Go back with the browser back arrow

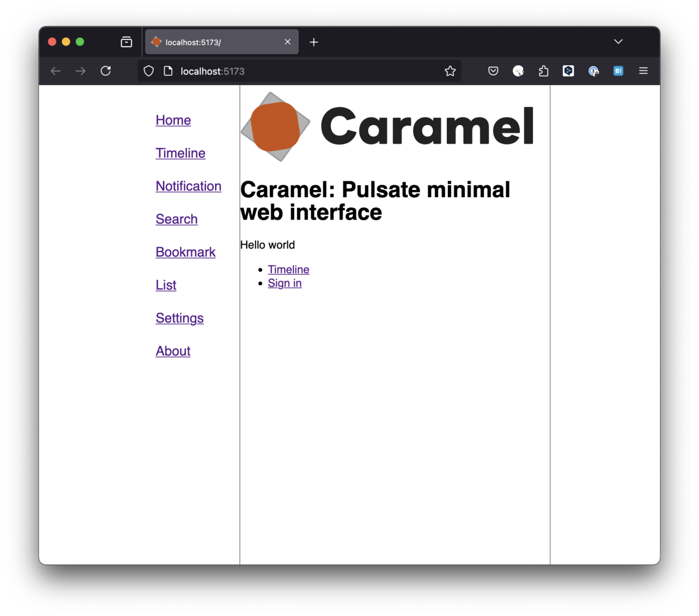[56, 71]
